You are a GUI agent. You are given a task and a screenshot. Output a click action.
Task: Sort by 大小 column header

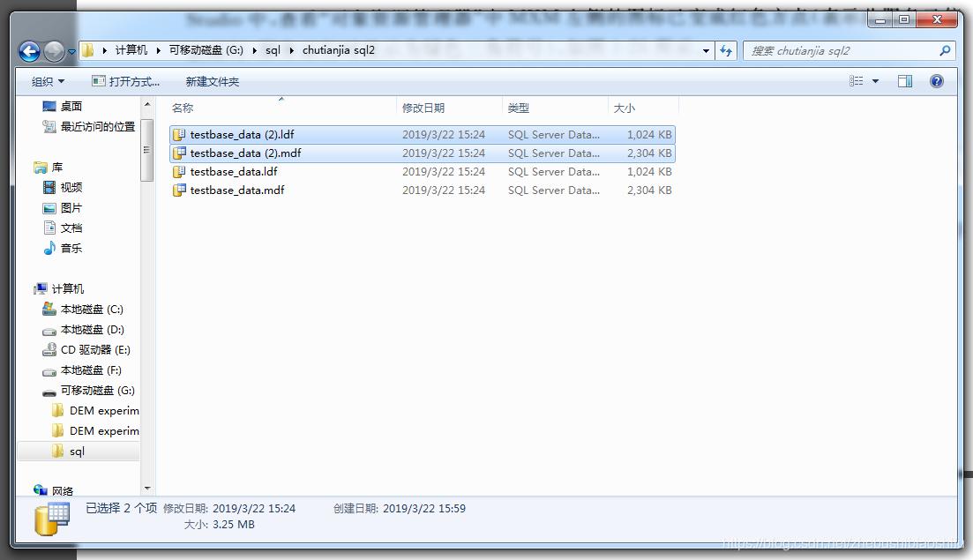point(625,108)
